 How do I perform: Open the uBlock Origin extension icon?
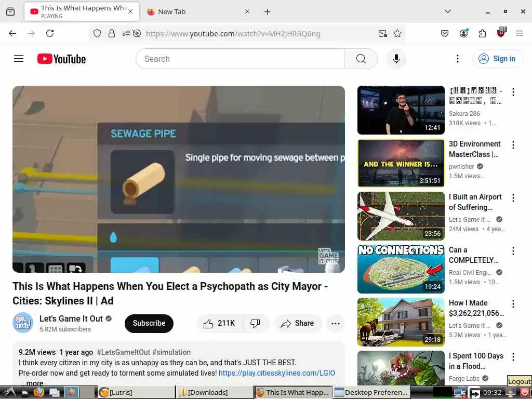click(501, 33)
